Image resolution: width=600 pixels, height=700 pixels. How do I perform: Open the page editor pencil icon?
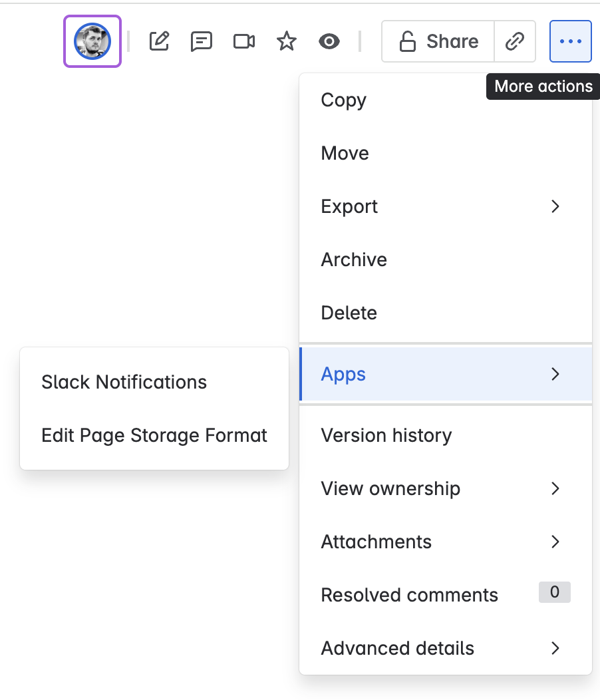160,41
